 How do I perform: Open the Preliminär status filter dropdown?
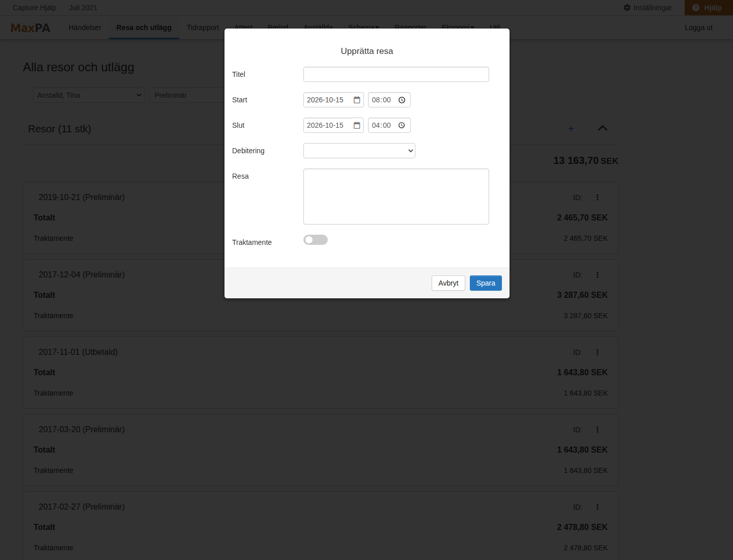point(187,95)
